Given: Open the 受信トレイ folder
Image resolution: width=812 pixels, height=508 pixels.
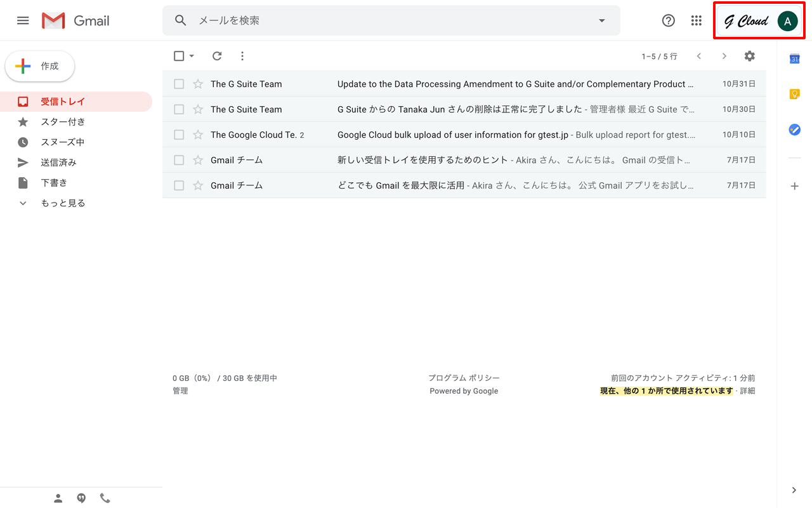Looking at the screenshot, I should pyautogui.click(x=76, y=102).
